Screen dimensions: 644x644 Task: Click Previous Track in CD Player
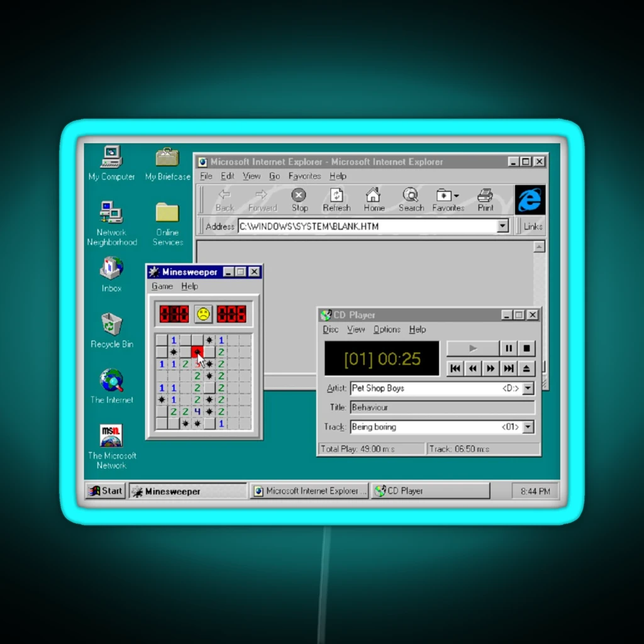[455, 369]
